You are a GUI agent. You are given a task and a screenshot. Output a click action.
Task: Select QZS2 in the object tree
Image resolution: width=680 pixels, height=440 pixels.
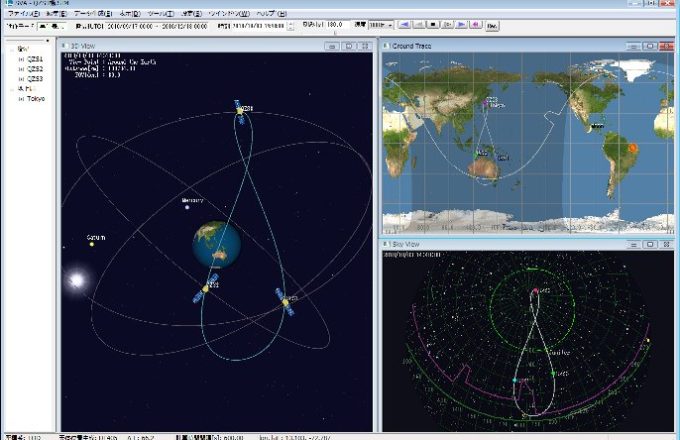[x=35, y=69]
